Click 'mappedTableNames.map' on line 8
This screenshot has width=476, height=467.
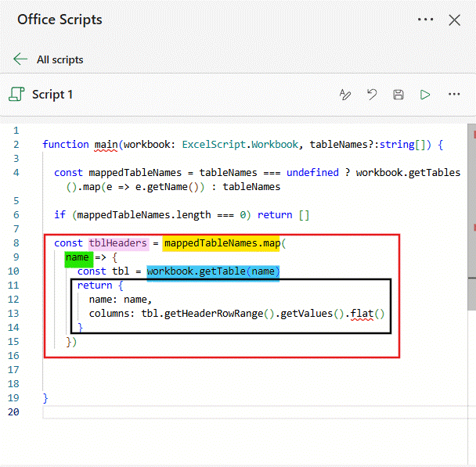(222, 243)
